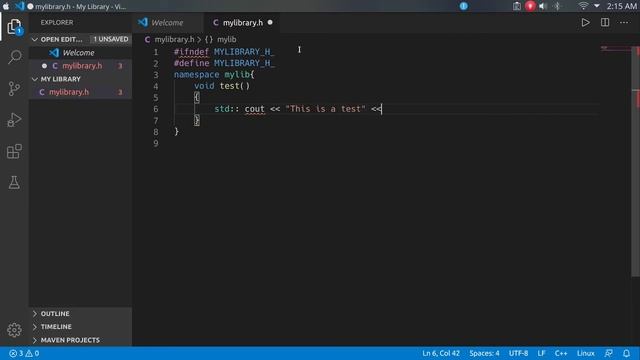
Task: Open the Run and Debug view
Action: tap(14, 120)
